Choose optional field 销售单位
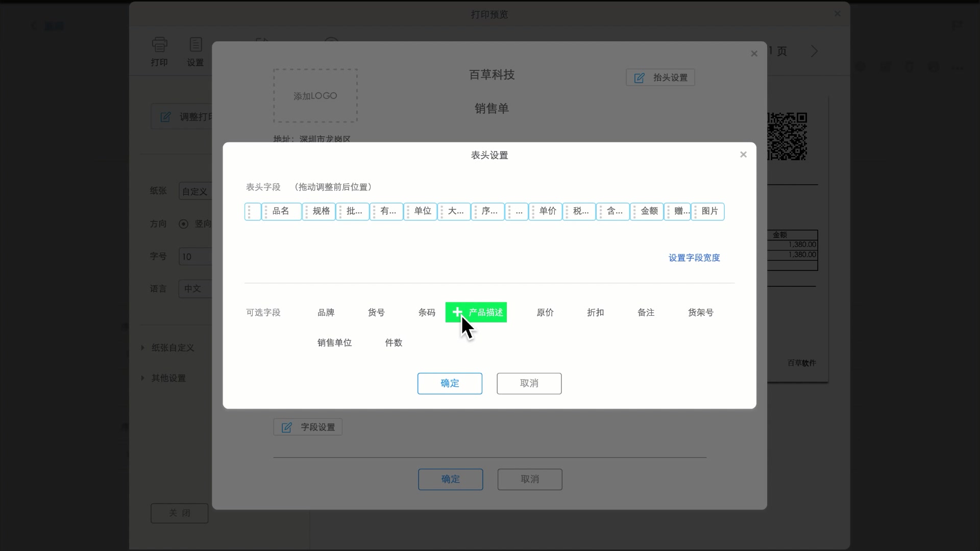 (335, 343)
